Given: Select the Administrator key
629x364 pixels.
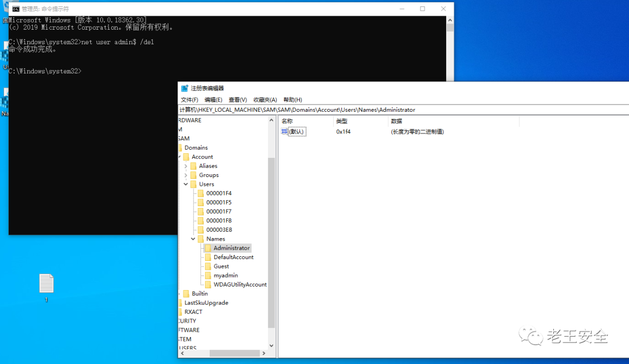Looking at the screenshot, I should point(231,248).
